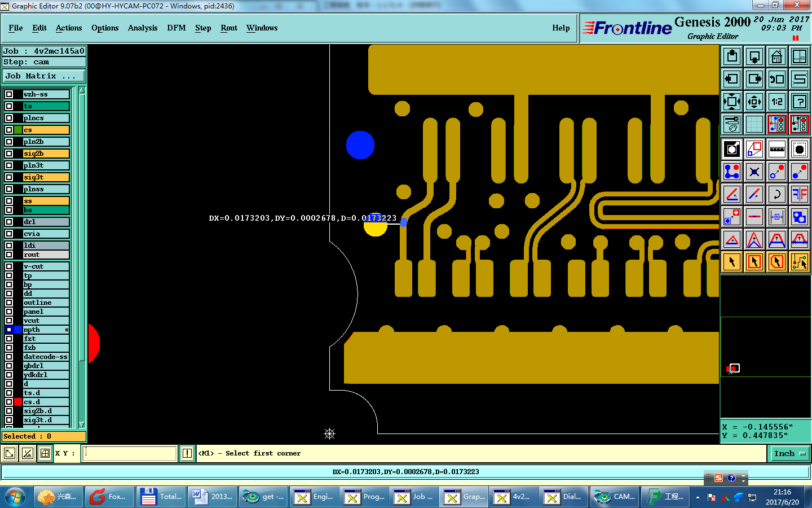Toggle display checkbox for layer outline
This screenshot has width=812, height=508.
9,303
